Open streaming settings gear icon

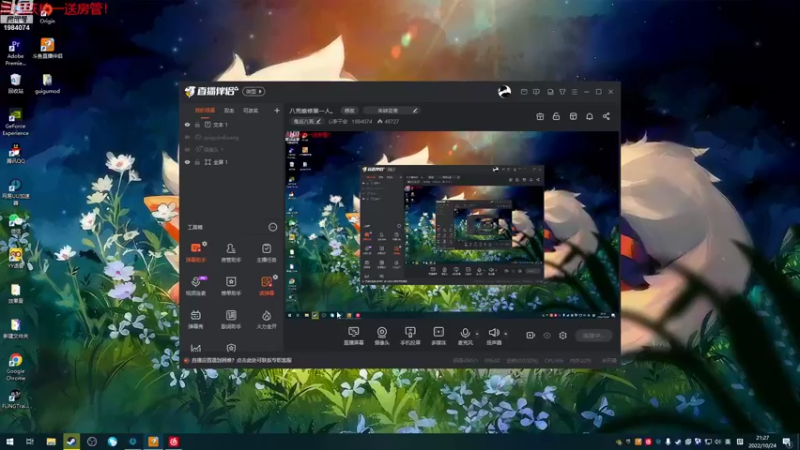pos(563,335)
